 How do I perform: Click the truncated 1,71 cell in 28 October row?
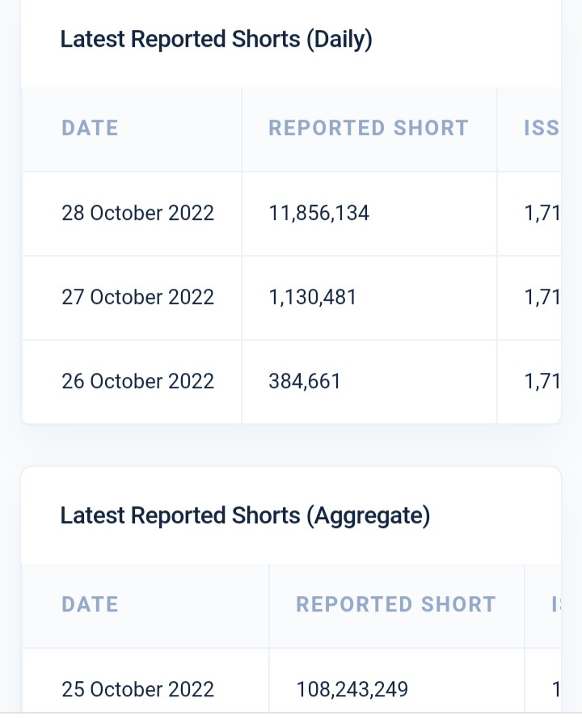pyautogui.click(x=542, y=214)
